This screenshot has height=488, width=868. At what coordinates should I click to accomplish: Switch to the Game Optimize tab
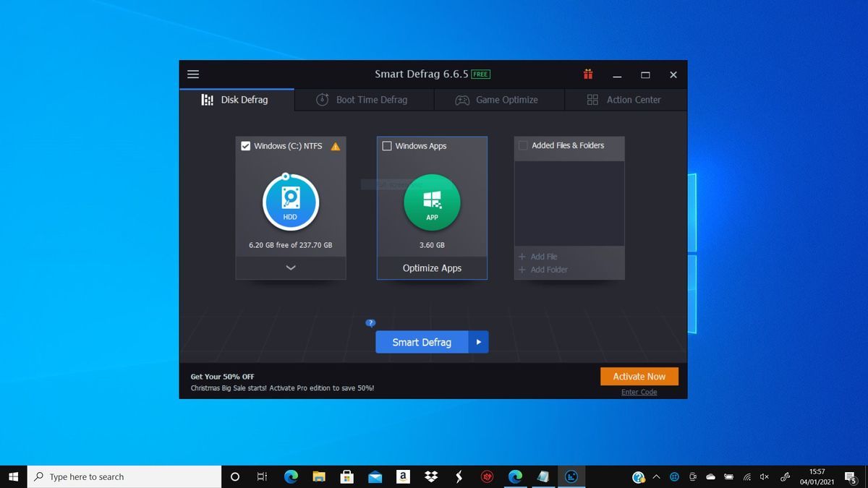tap(499, 100)
